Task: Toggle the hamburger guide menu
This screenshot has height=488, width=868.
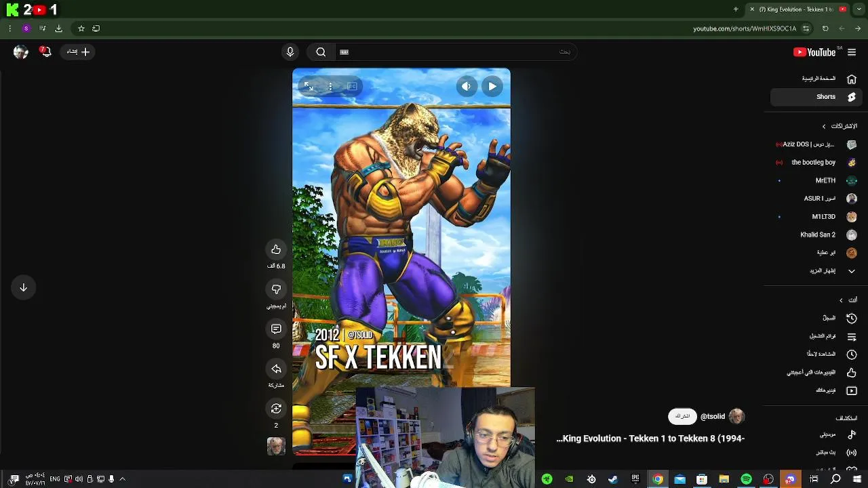Action: pyautogui.click(x=852, y=52)
